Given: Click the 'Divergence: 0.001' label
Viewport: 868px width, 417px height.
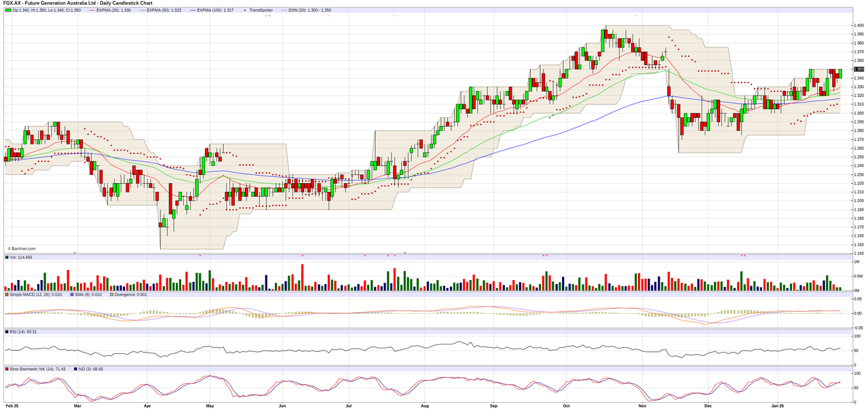Looking at the screenshot, I should coord(130,295).
